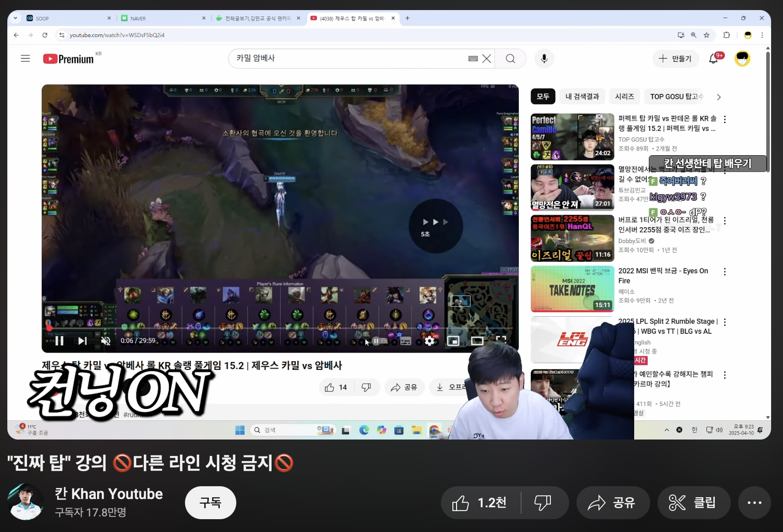The height and width of the screenshot is (532, 783).
Task: Enter fullscreen in inner player
Action: click(x=501, y=340)
